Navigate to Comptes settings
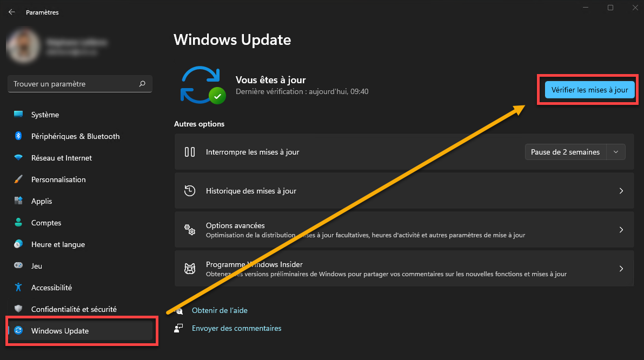 tap(80, 223)
